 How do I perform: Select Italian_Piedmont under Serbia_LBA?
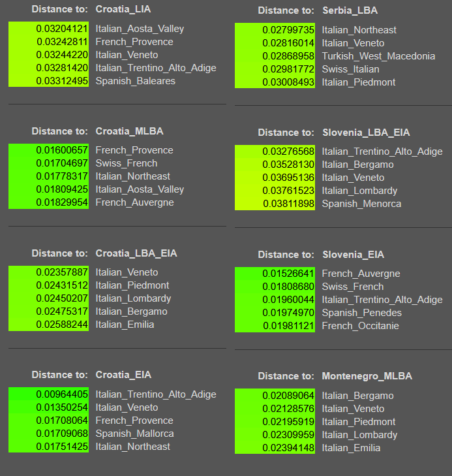pyautogui.click(x=359, y=82)
